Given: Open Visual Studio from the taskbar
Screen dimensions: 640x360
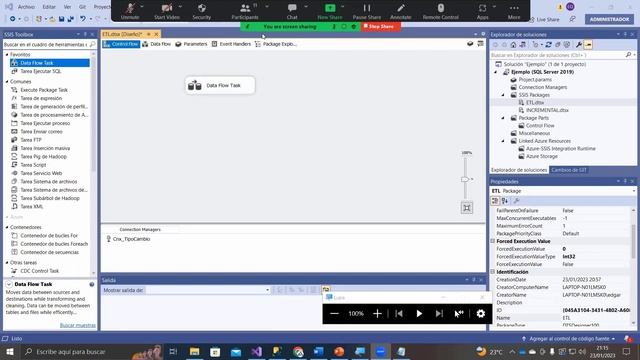Looking at the screenshot, I should pyautogui.click(x=256, y=351).
